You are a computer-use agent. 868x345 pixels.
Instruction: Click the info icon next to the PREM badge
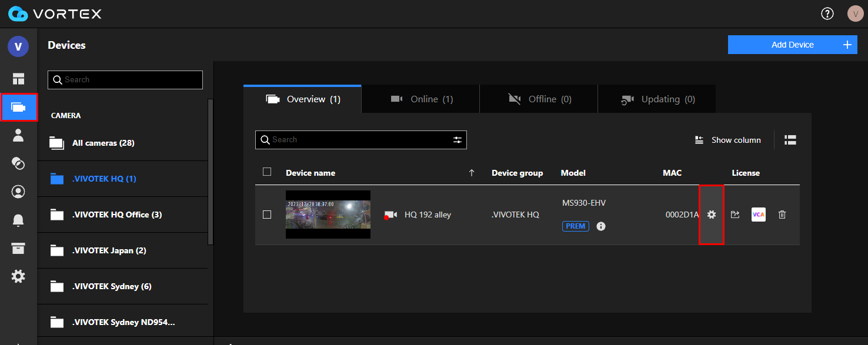pyautogui.click(x=600, y=226)
